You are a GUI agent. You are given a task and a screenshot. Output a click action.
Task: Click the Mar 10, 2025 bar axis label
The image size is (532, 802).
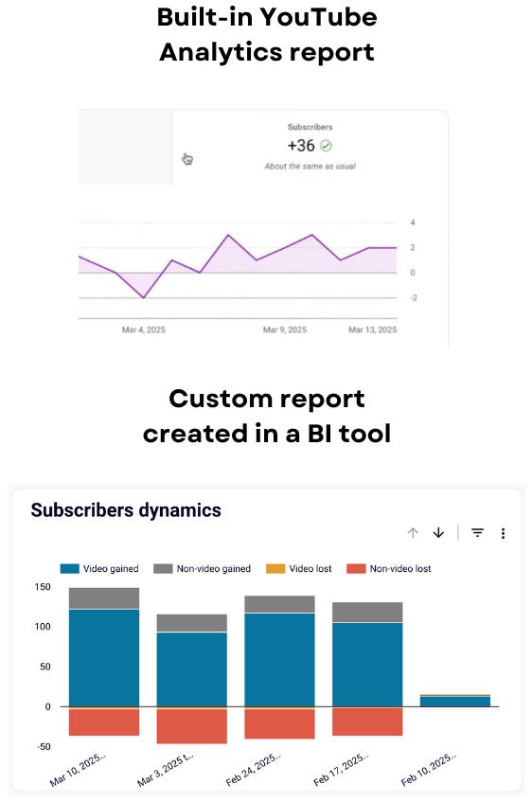(x=78, y=771)
